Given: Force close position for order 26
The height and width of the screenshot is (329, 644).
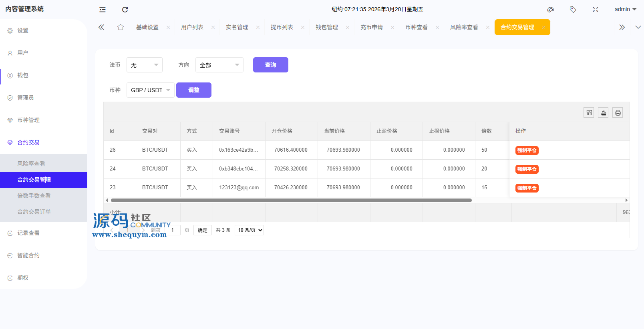Looking at the screenshot, I should [x=527, y=150].
